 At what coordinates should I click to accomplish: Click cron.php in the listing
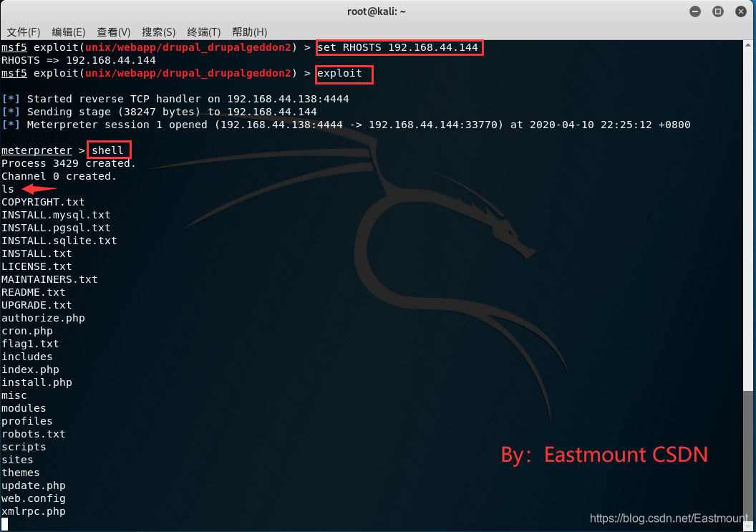click(x=27, y=331)
